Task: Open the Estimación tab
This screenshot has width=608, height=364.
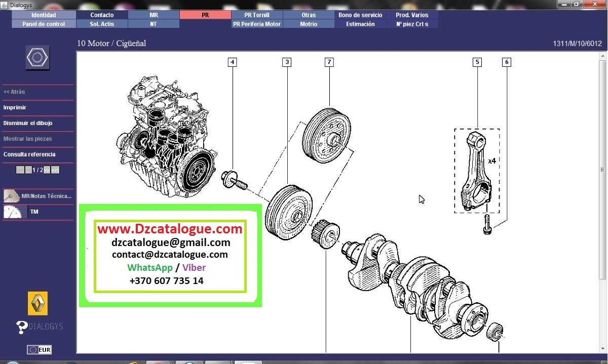Action: coord(360,24)
